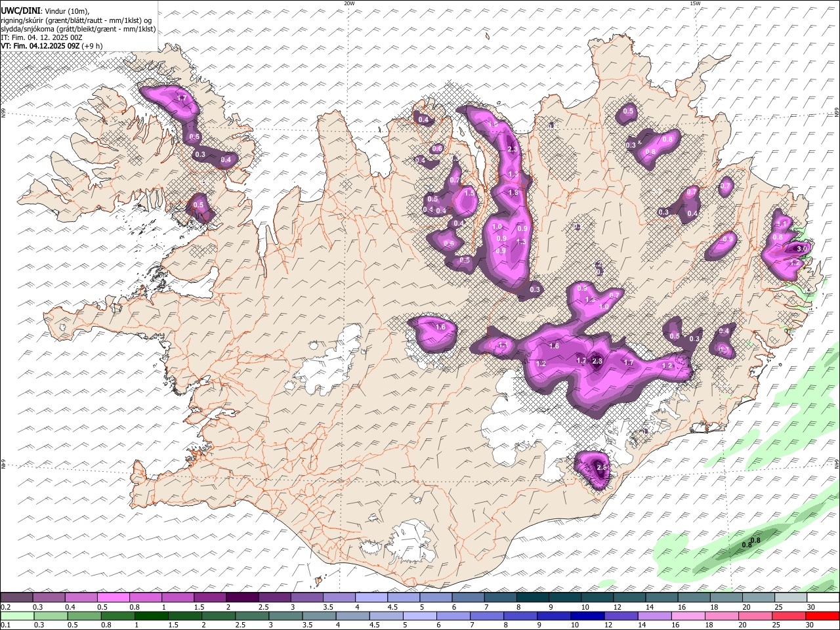The width and height of the screenshot is (840, 630).
Task: Select the bright pink 0.5–0.8 snow legend swatch
Action: tap(114, 597)
